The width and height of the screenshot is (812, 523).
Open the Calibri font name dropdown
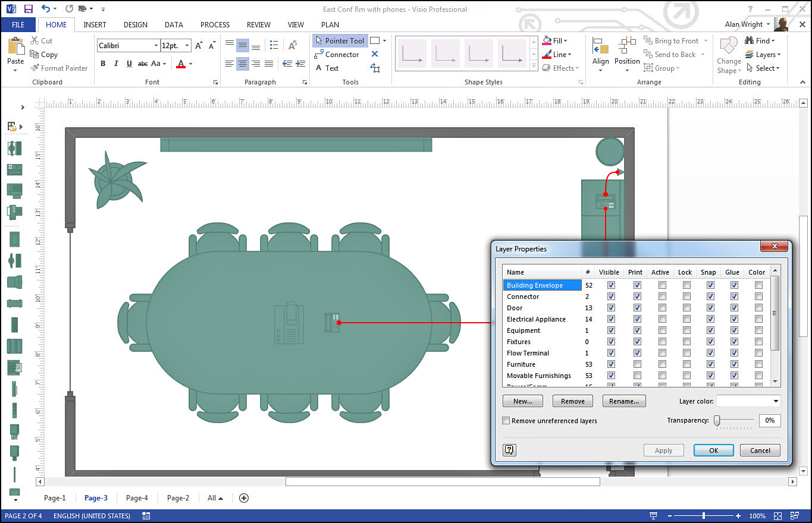156,46
